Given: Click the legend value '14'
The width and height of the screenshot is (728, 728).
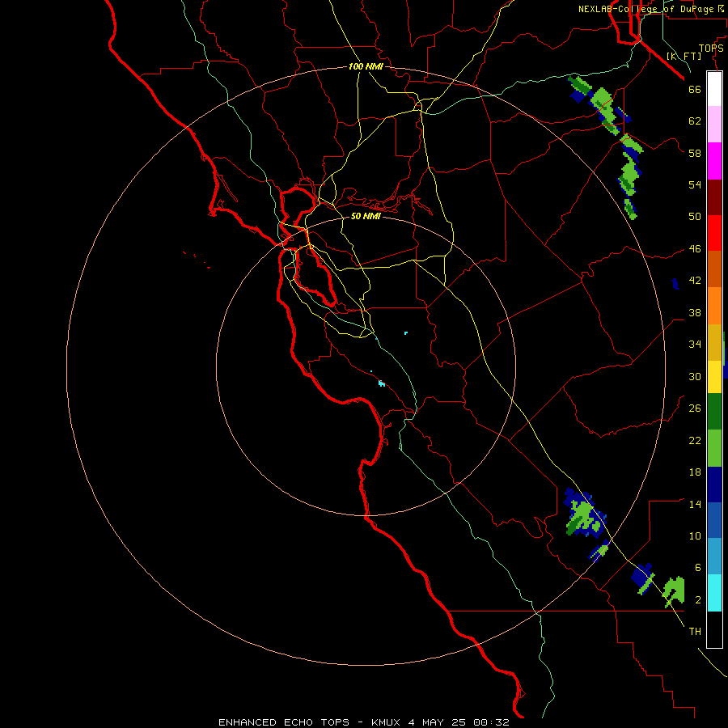Looking at the screenshot, I should 695,504.
